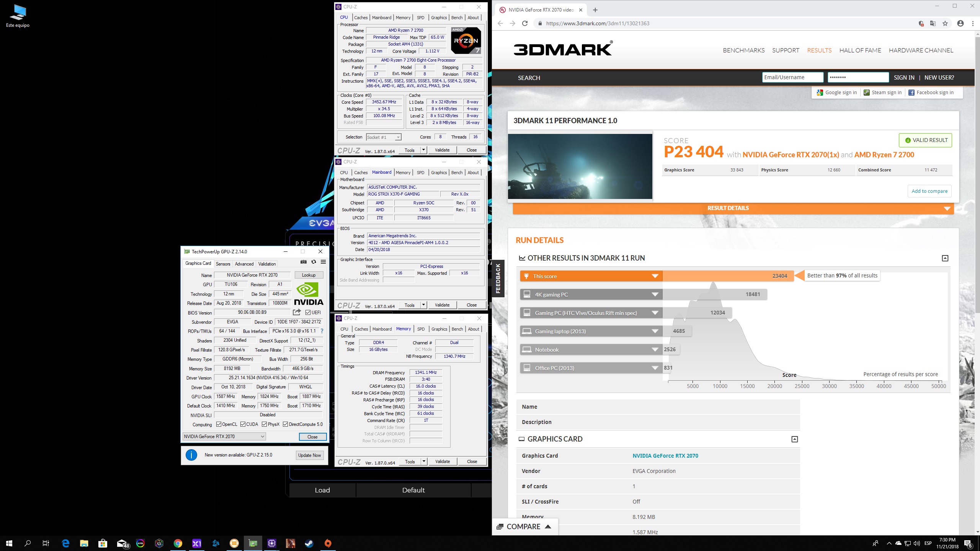Toggle the PhysX checkbox
Image resolution: width=980 pixels, height=551 pixels.
[x=265, y=424]
